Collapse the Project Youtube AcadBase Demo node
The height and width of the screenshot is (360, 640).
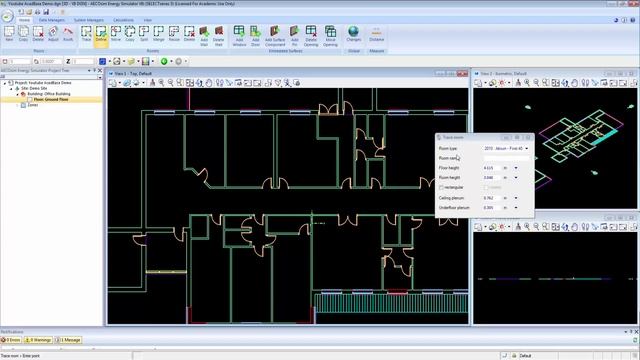coord(5,83)
